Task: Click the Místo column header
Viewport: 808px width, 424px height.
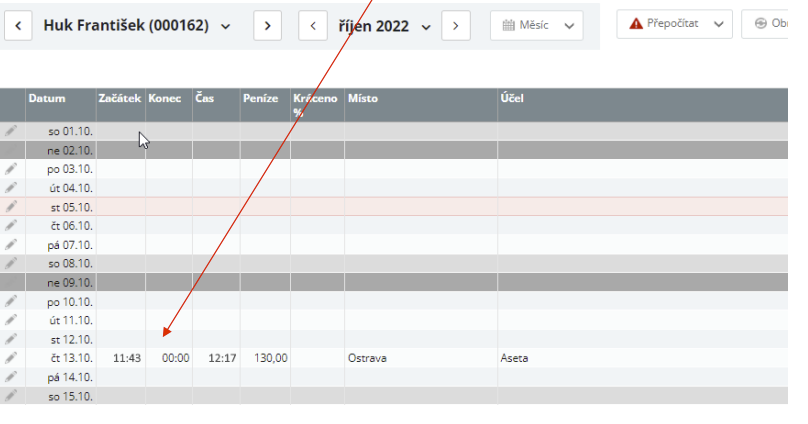Action: click(x=421, y=105)
